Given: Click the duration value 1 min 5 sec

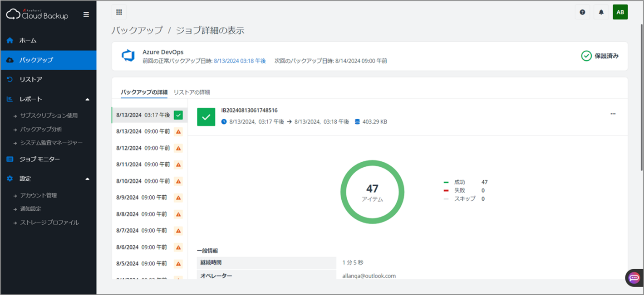Looking at the screenshot, I should pyautogui.click(x=353, y=262).
